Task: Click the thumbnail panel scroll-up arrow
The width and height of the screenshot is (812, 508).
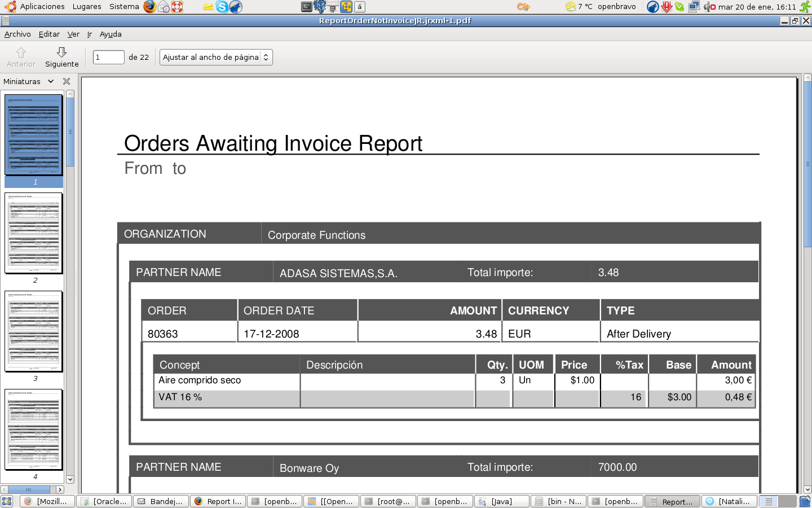Action: pyautogui.click(x=70, y=94)
